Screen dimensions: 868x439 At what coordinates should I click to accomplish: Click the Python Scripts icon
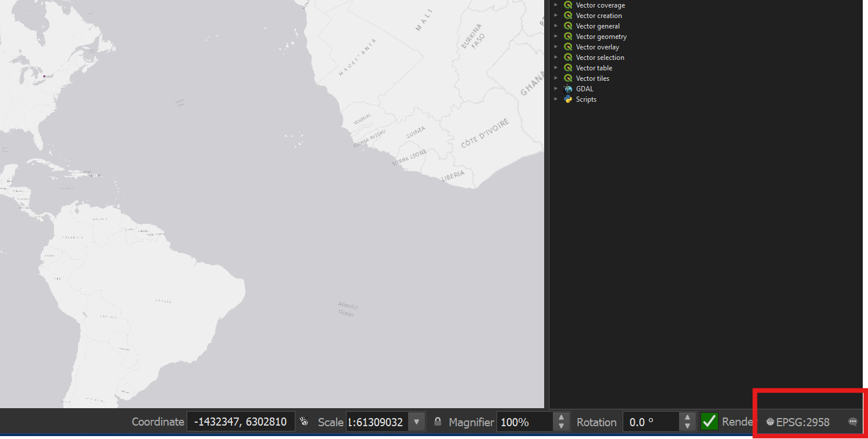[568, 99]
